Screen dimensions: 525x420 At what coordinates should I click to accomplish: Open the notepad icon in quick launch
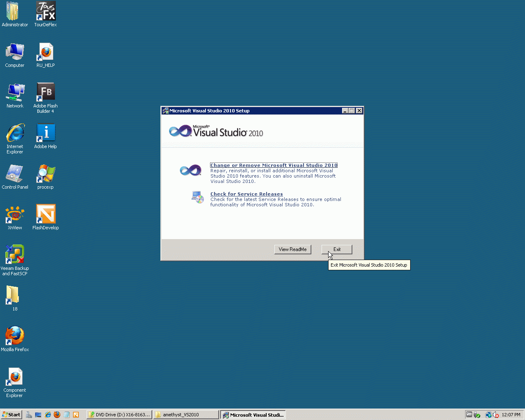pyautogui.click(x=66, y=415)
